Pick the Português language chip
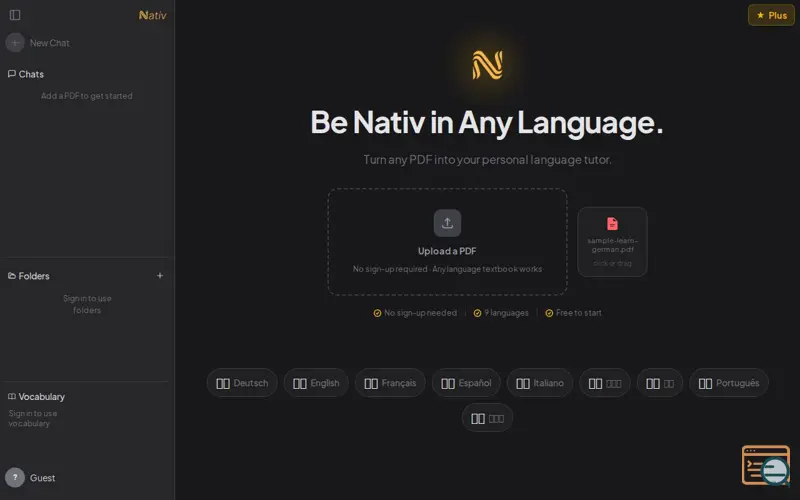Viewport: 800px width, 500px height. coord(729,383)
